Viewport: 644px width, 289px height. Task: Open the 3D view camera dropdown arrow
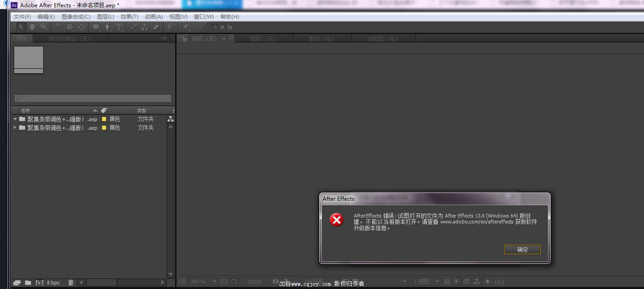pos(404,281)
